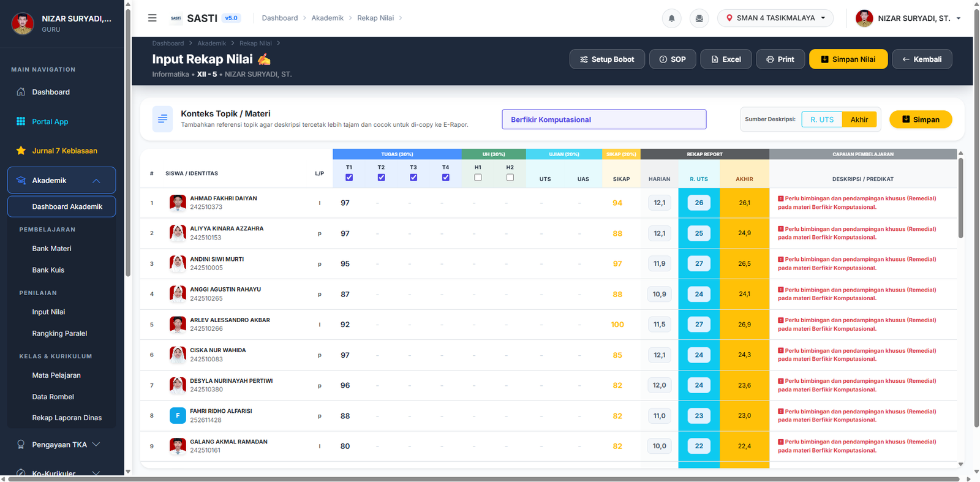Select Akhir as description source
Viewport: 980px width, 482px height.
pyautogui.click(x=859, y=119)
